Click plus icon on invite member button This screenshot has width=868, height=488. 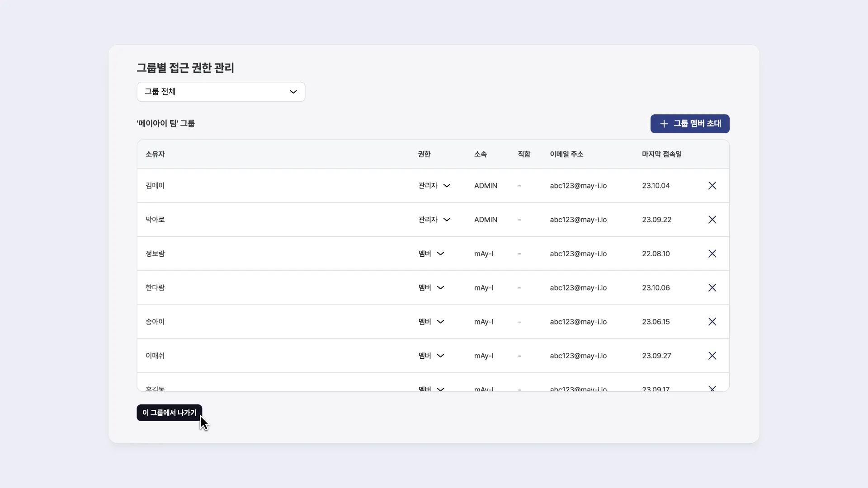[x=664, y=124]
